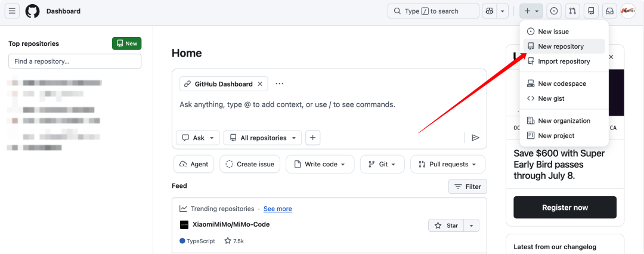This screenshot has width=644, height=254.
Task: Select New gist menu item
Action: click(564, 98)
